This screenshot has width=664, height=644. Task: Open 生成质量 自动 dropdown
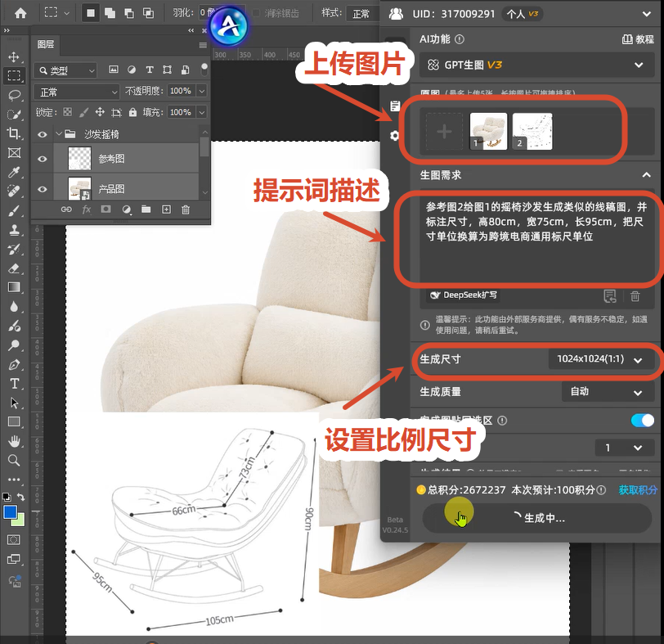[x=608, y=392]
